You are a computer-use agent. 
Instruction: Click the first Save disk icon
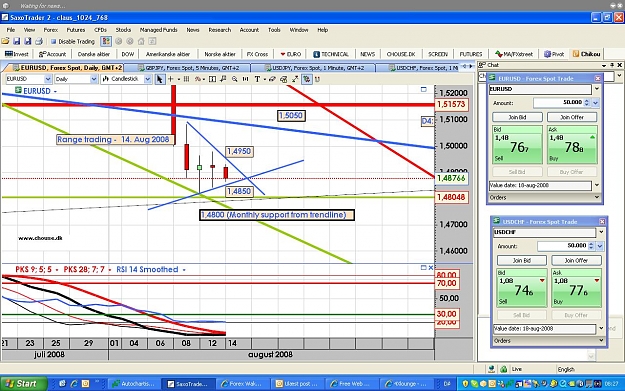coord(16,41)
